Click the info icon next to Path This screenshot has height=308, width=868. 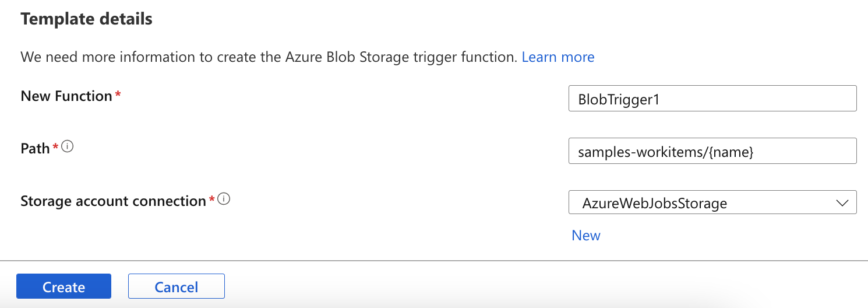[68, 147]
